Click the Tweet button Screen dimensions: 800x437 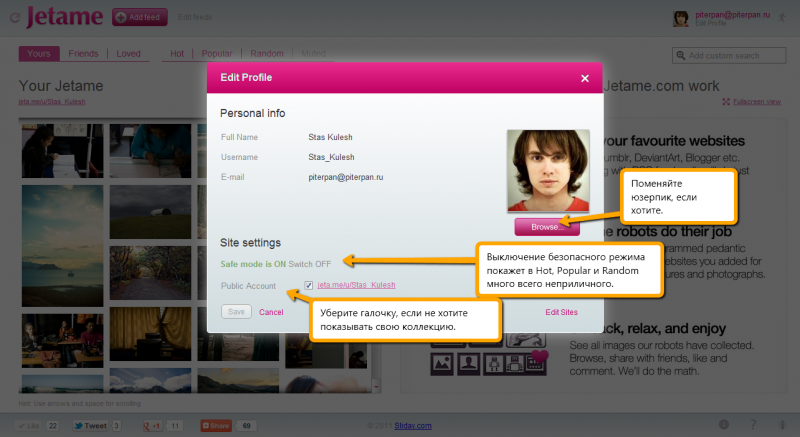[91, 426]
